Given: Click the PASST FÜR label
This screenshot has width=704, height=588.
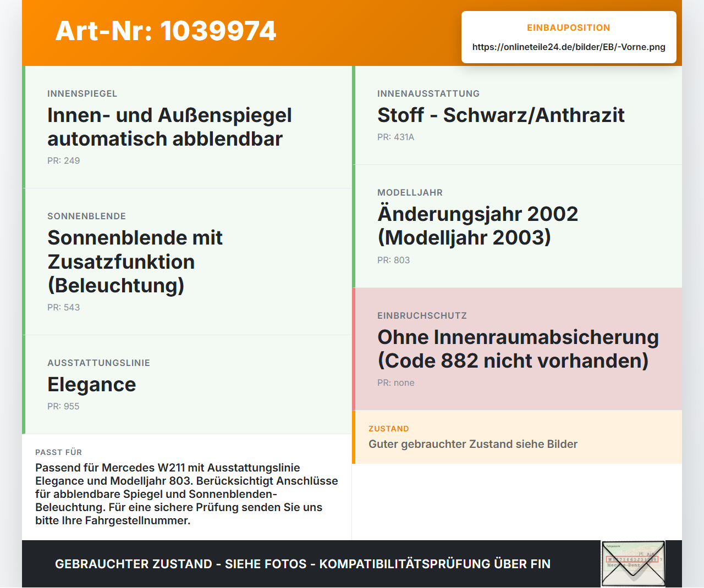Looking at the screenshot, I should [x=59, y=452].
